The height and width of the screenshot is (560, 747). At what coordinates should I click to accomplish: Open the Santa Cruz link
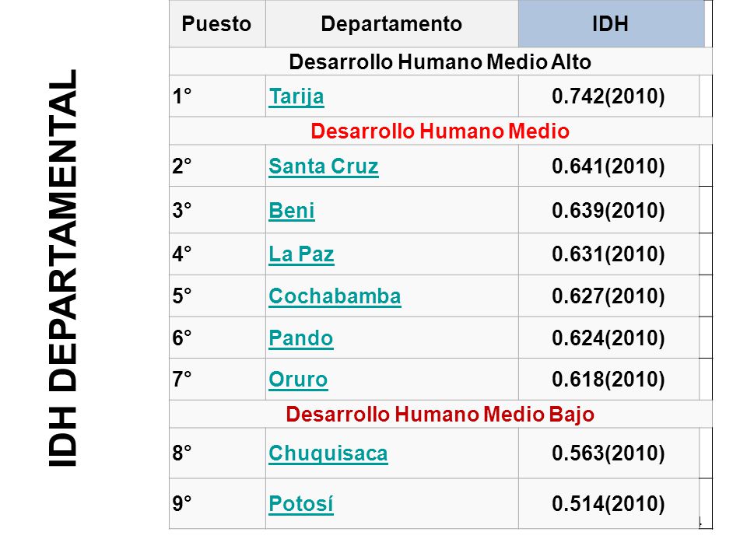[324, 166]
